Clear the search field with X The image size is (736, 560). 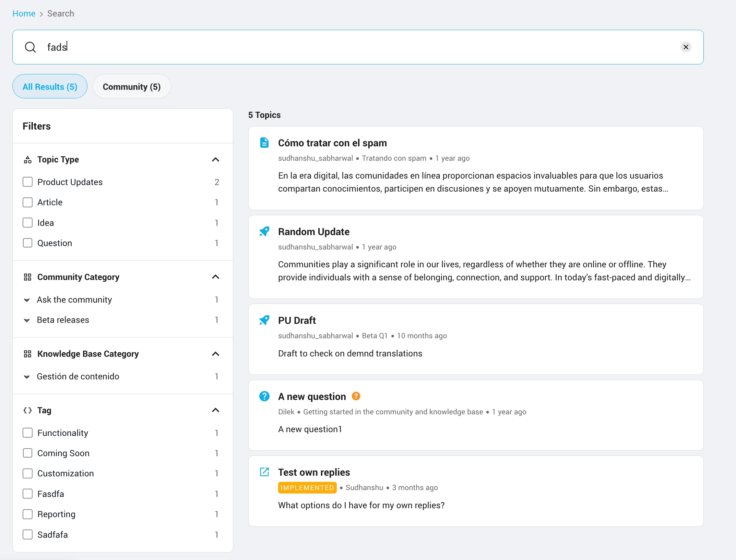(686, 47)
